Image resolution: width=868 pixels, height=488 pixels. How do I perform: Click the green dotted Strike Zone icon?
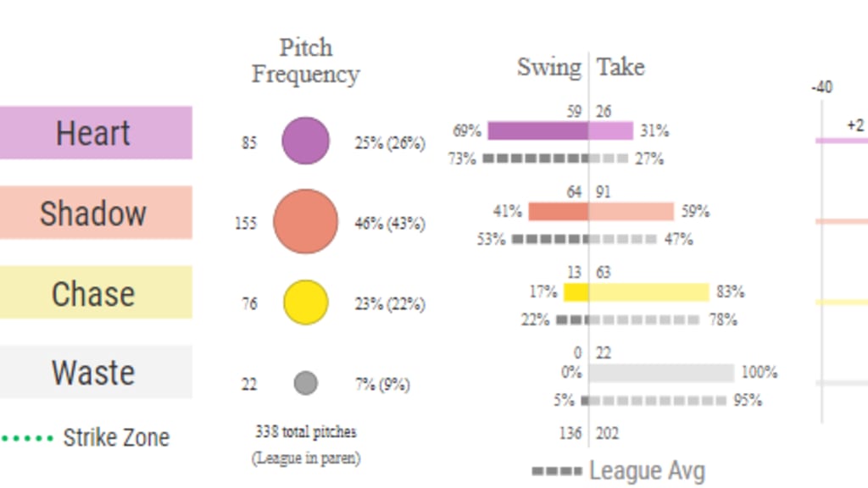pyautogui.click(x=28, y=439)
